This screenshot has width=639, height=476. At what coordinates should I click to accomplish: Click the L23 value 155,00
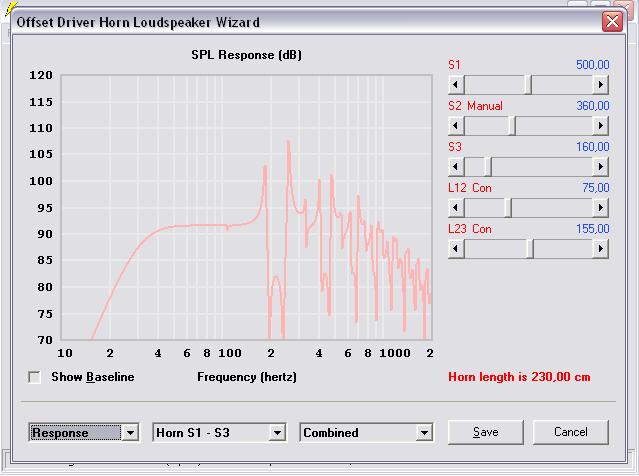[x=593, y=229]
